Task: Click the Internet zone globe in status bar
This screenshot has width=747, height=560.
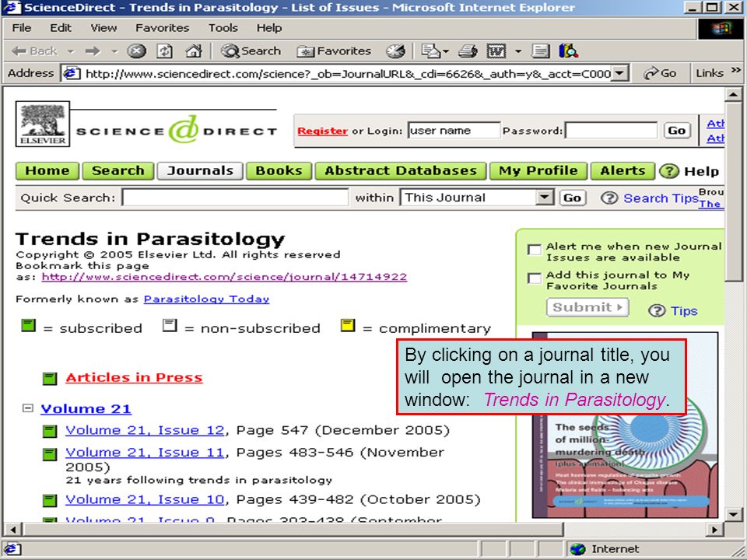Action: tap(577, 549)
